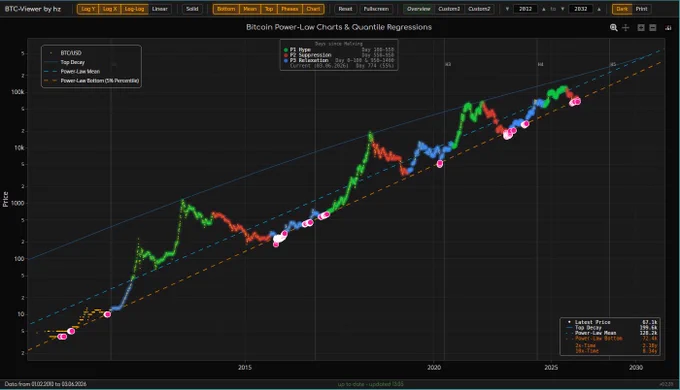Click the end year field showing 2032
The image size is (680, 390).
click(x=581, y=9)
